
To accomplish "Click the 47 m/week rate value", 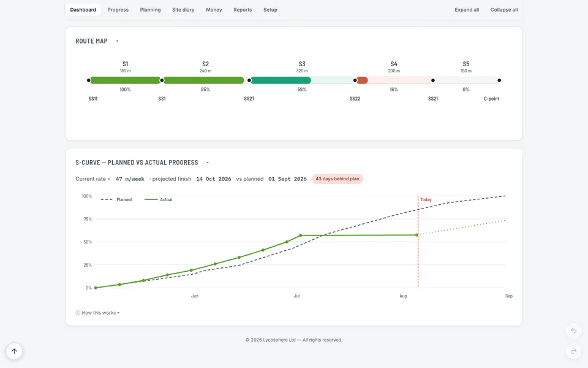I will [x=130, y=179].
